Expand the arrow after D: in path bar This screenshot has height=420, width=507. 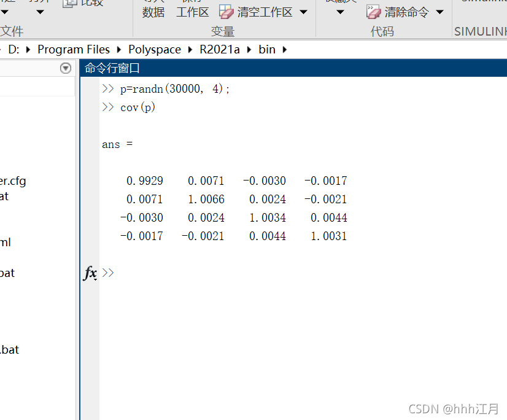pos(28,50)
